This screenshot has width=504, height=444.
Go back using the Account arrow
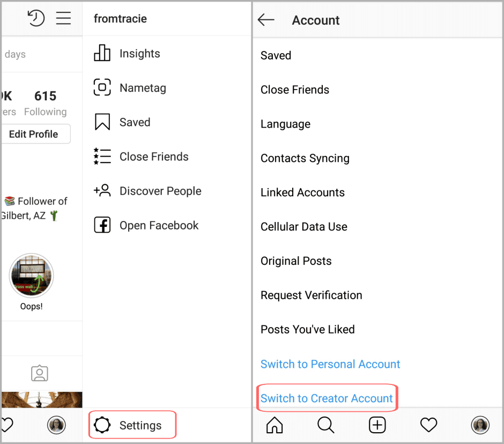pyautogui.click(x=266, y=20)
